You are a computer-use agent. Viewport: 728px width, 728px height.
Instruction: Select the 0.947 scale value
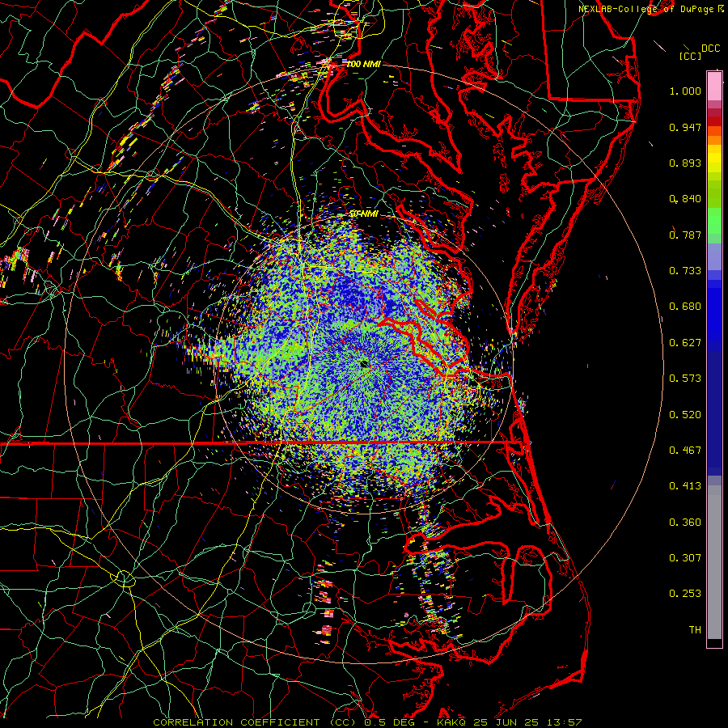coord(685,127)
